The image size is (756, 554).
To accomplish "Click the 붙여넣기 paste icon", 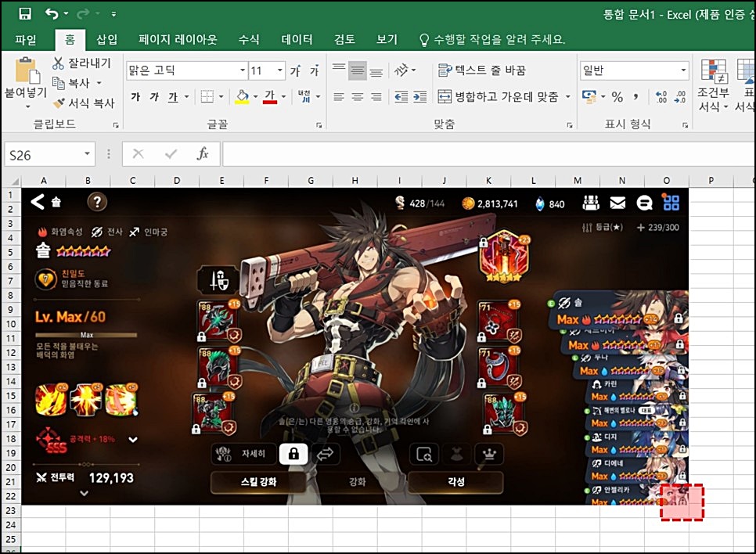I will pos(27,71).
